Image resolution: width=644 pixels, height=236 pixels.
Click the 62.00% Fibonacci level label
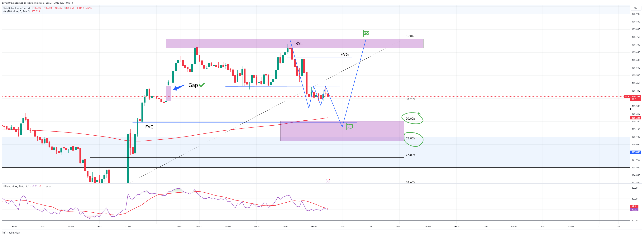[410, 138]
